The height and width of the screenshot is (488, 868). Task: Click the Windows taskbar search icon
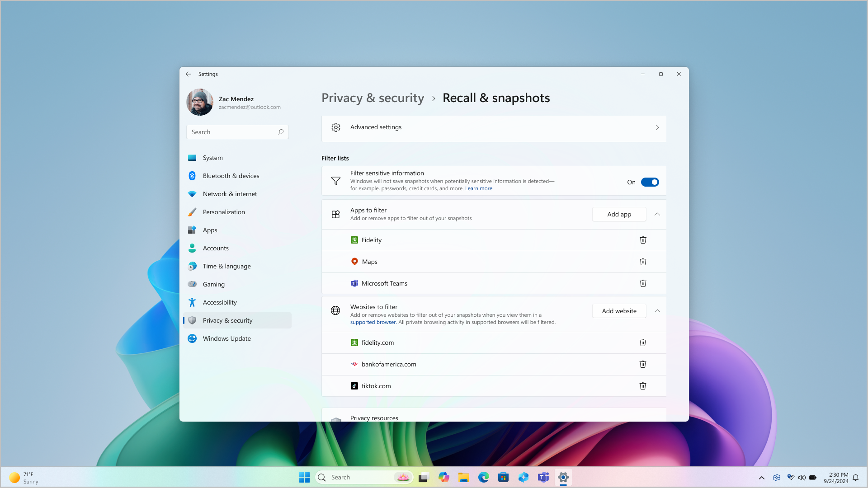[321, 477]
